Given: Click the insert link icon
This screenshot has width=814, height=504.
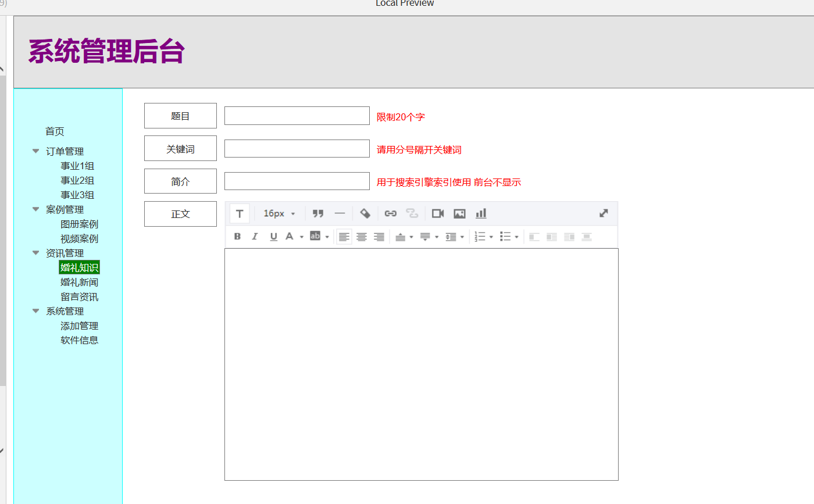Looking at the screenshot, I should pos(391,213).
